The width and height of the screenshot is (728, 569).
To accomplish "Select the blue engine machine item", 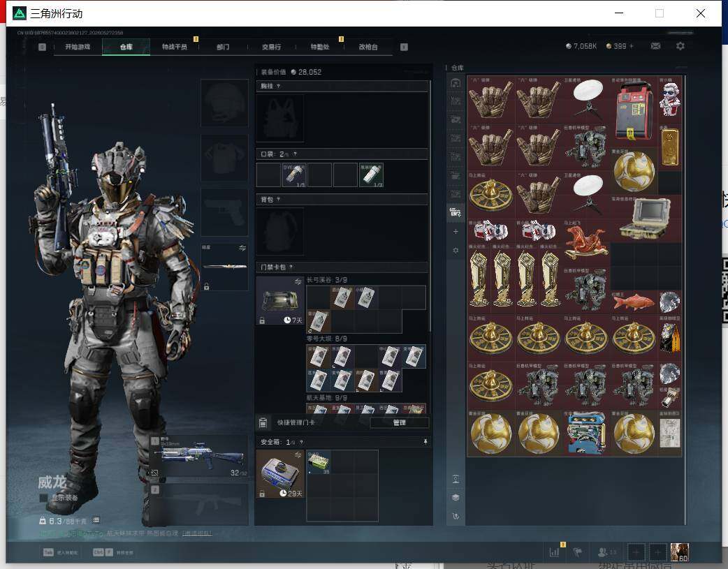I will (586, 433).
